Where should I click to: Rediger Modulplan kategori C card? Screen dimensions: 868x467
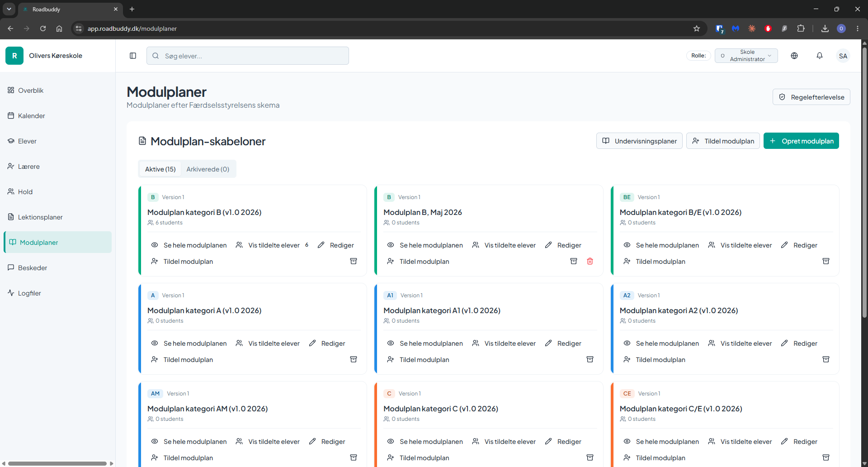pos(563,441)
